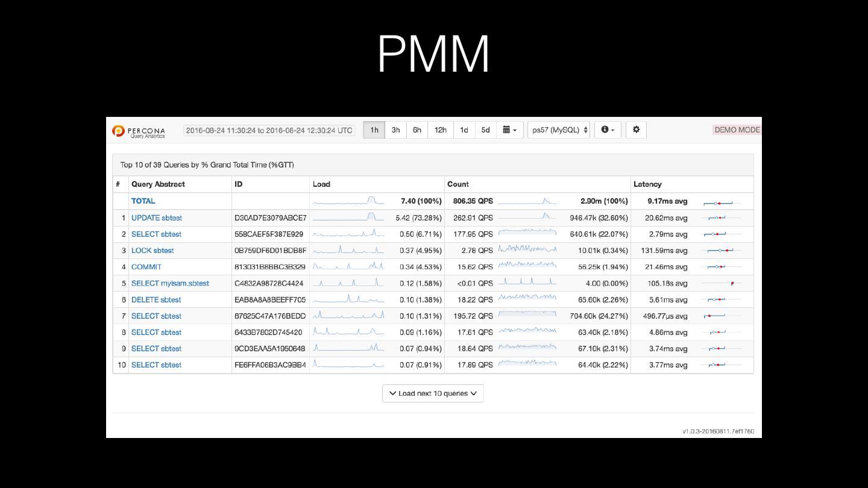
Task: Click the date range 2016-08-24 text field
Action: (x=269, y=130)
